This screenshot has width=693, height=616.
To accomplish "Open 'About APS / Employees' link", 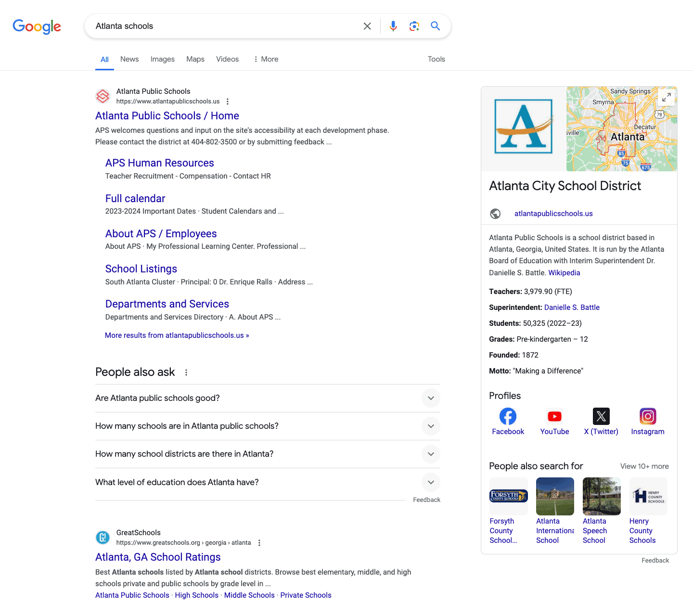I will pos(161,234).
